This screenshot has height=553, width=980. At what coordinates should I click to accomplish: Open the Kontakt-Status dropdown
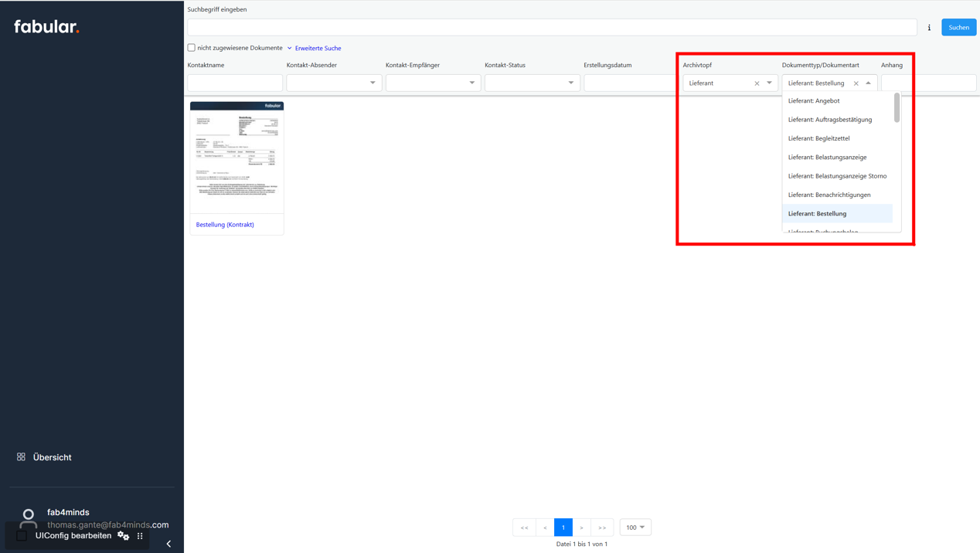(570, 83)
